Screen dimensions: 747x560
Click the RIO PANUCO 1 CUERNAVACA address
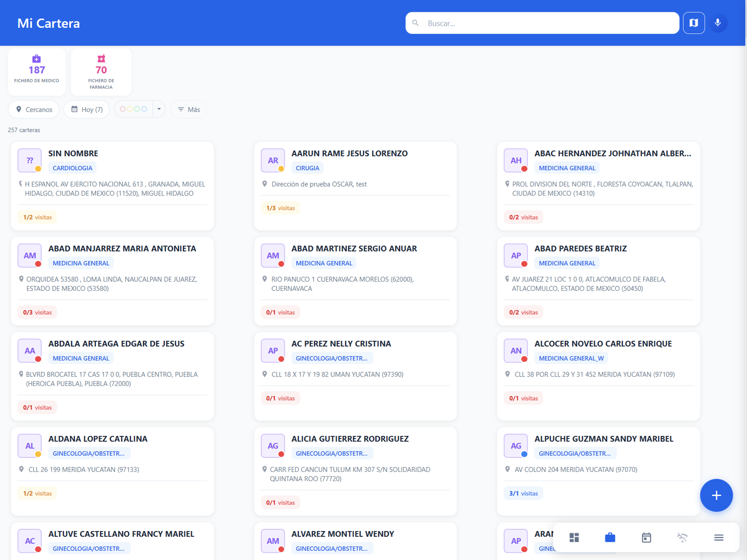(x=342, y=284)
